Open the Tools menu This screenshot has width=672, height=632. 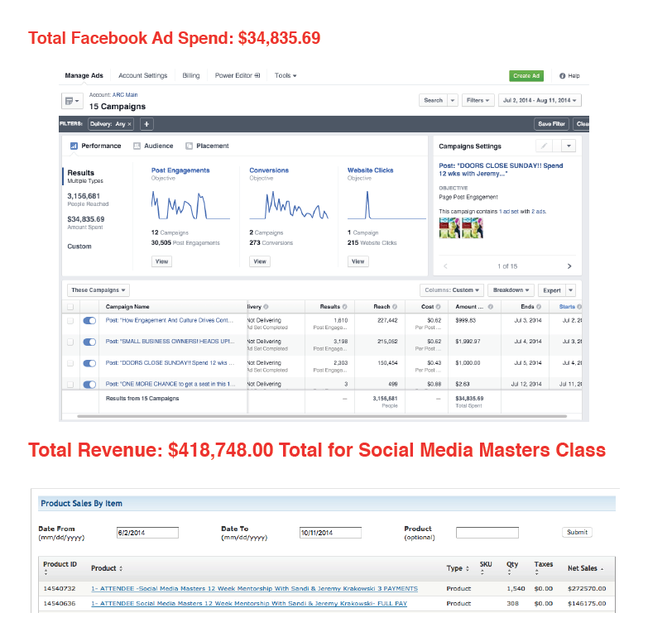click(x=286, y=75)
